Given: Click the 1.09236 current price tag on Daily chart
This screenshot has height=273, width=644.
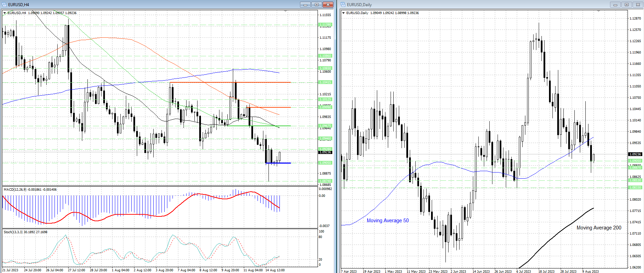Looking at the screenshot, I should [x=635, y=154].
